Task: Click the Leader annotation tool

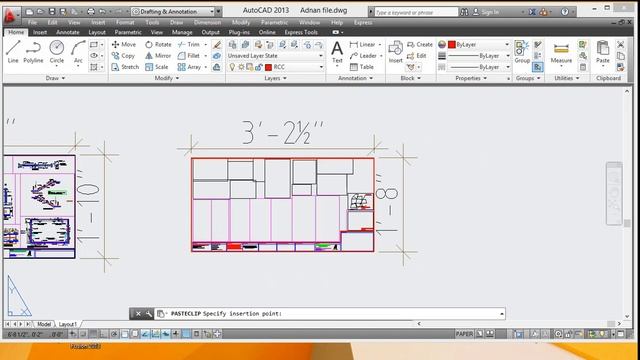Action: 363,56
